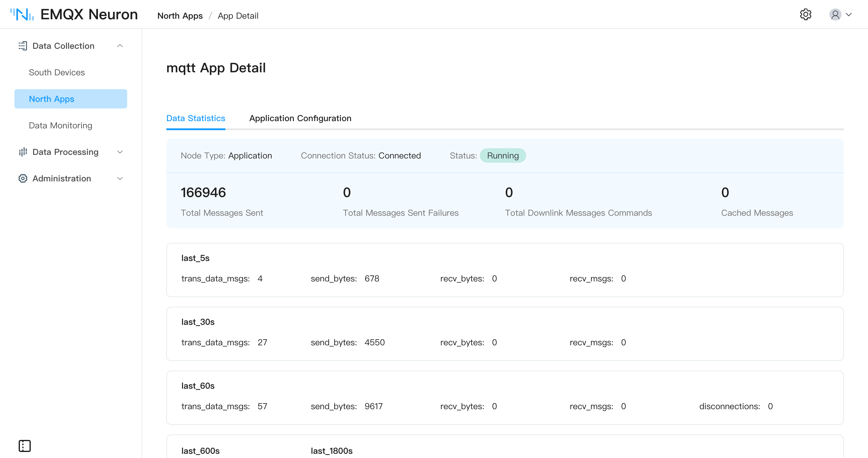Click the last_30s section heading

[198, 322]
